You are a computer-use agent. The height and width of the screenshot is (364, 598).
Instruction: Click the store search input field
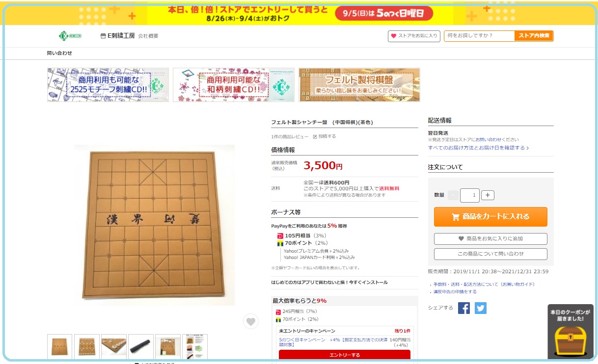[x=479, y=36]
